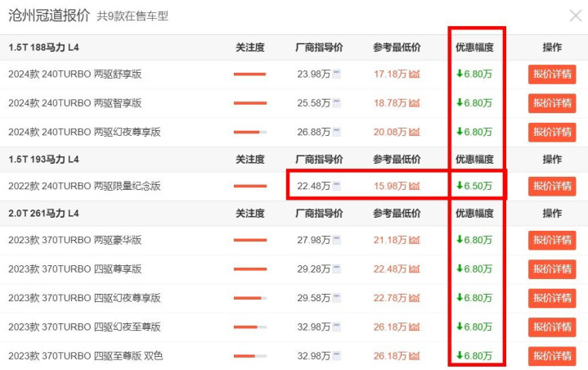This screenshot has height=370, width=588.
Task: Click calculator icon beside 29.58万 price
Action: pos(337,298)
